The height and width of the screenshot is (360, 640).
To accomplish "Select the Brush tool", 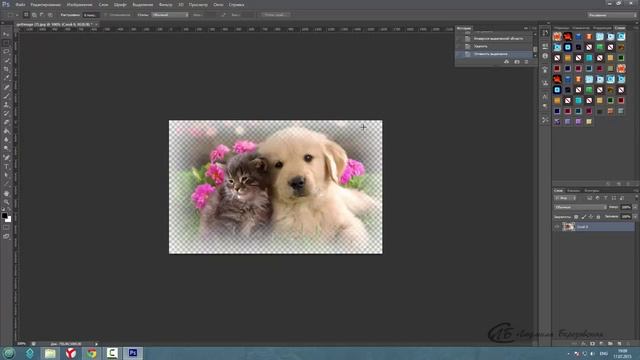I will point(6,96).
